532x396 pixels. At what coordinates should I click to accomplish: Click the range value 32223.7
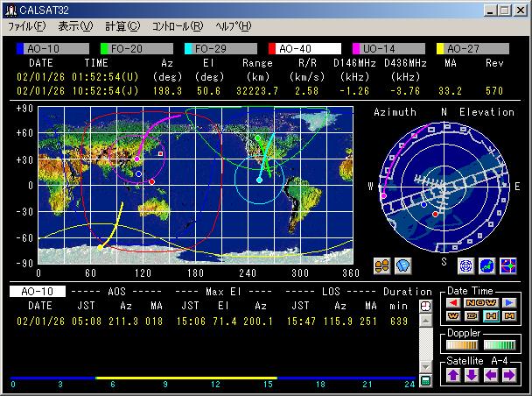tap(257, 91)
